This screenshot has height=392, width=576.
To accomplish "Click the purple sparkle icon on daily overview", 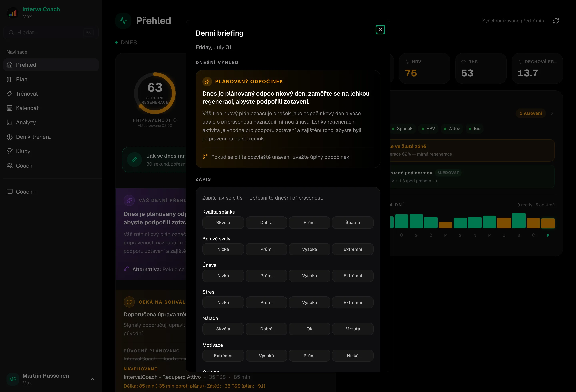I will pos(129,200).
